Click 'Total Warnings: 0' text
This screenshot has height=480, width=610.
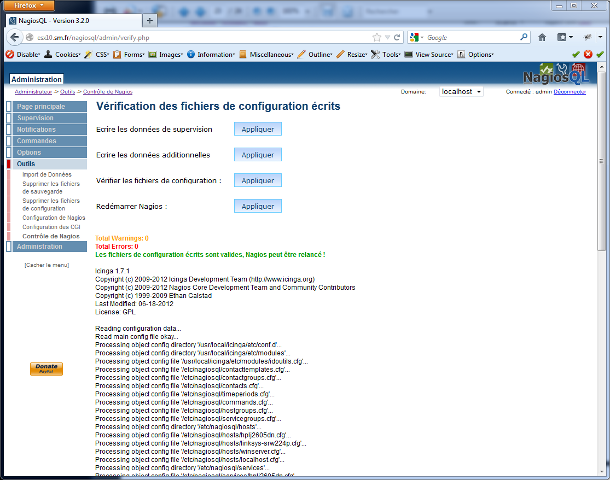point(122,238)
